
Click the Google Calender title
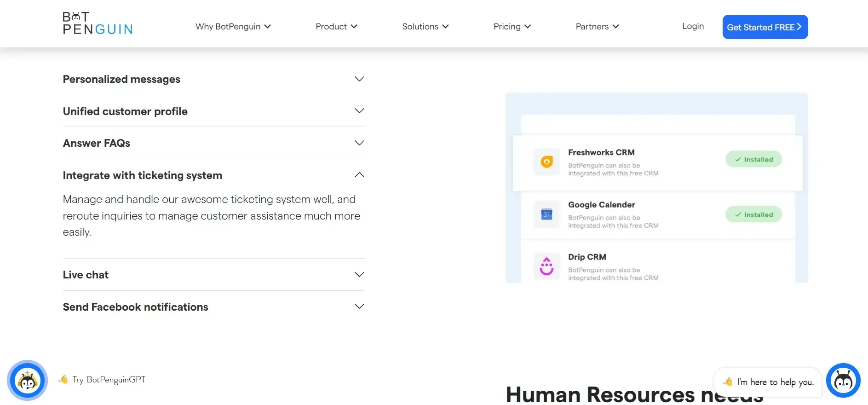[602, 205]
